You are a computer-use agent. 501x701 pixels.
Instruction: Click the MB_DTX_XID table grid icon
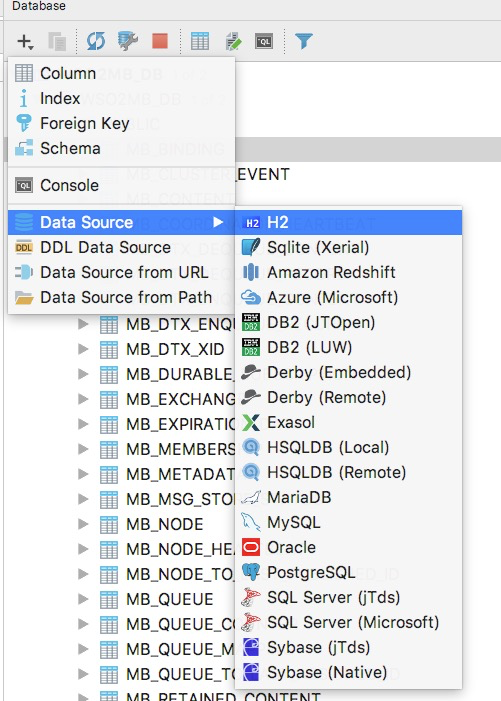coord(109,349)
